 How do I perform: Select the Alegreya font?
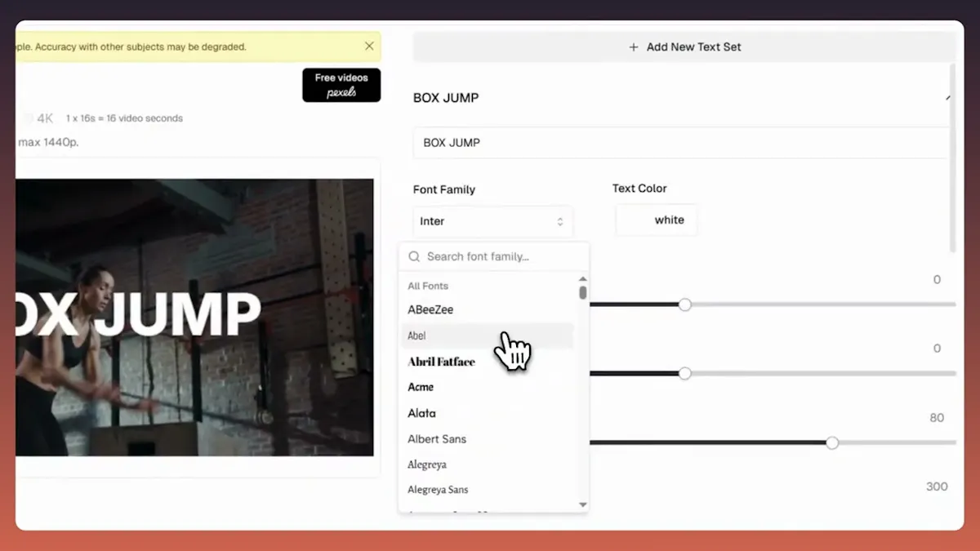pyautogui.click(x=487, y=464)
